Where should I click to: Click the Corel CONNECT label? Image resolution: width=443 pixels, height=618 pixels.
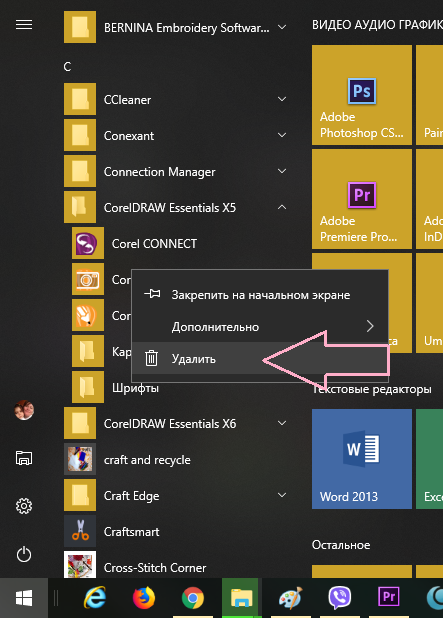point(154,244)
